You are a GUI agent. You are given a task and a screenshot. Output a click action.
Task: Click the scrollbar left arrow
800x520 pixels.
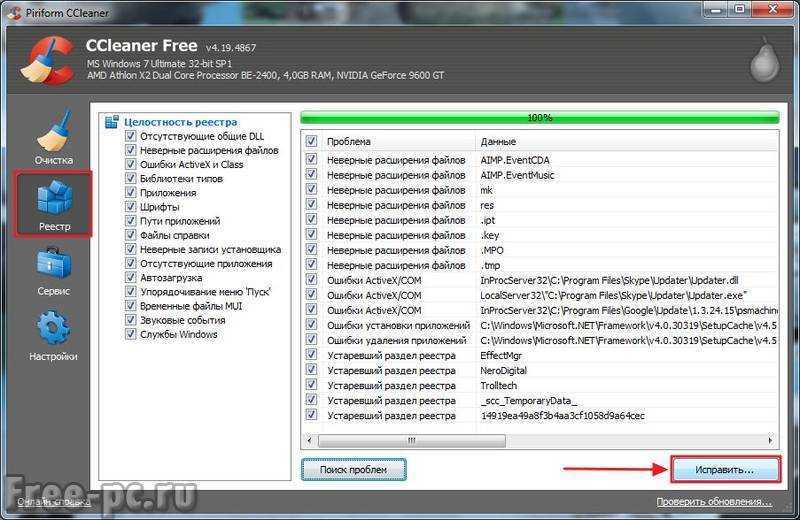309,440
